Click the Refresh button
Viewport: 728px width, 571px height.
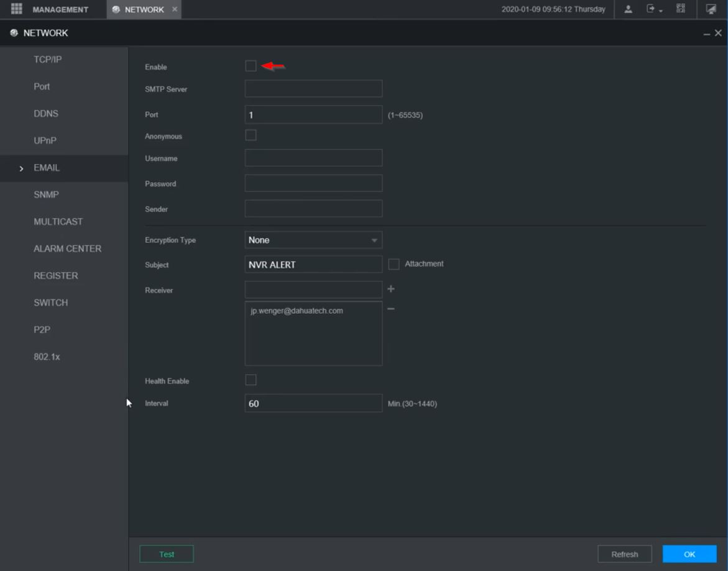click(x=624, y=554)
